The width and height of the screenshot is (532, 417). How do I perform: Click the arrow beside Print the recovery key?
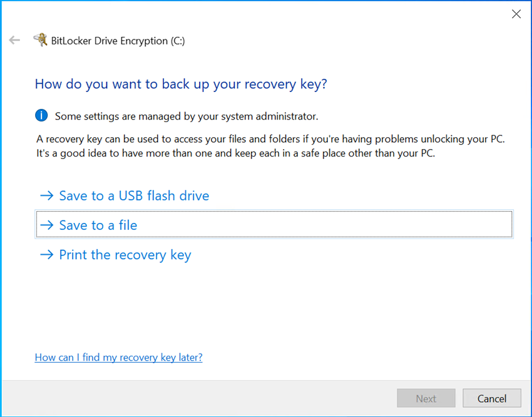click(x=47, y=254)
